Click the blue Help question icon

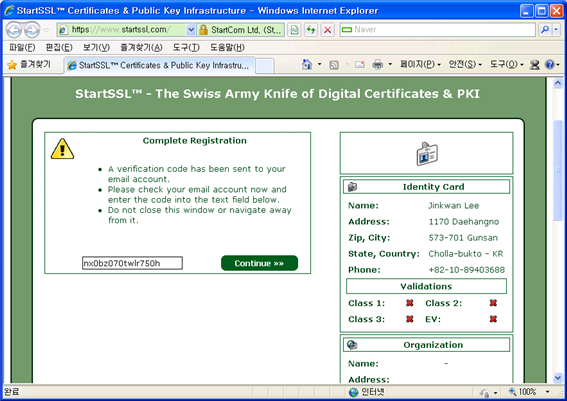tap(550, 65)
